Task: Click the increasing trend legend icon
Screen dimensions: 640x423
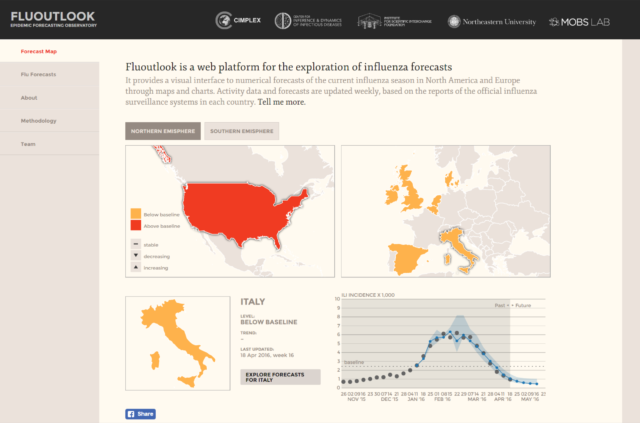Action: click(136, 267)
